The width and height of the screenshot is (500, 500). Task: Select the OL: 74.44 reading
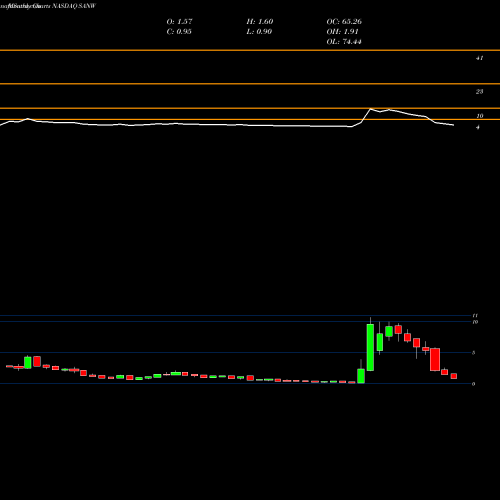pos(344,41)
